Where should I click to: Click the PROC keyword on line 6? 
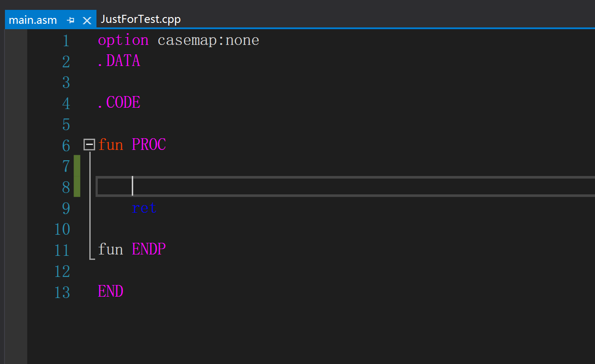tap(149, 144)
